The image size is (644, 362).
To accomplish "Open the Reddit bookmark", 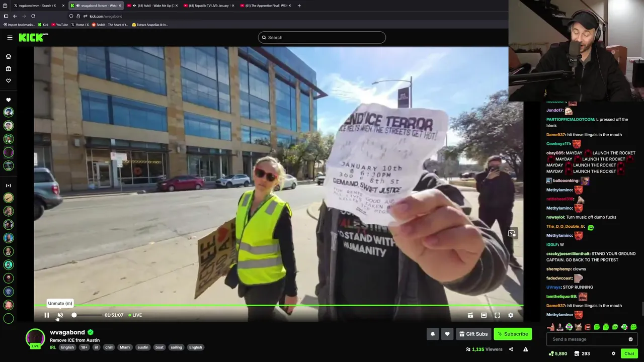I will pyautogui.click(x=110, y=25).
